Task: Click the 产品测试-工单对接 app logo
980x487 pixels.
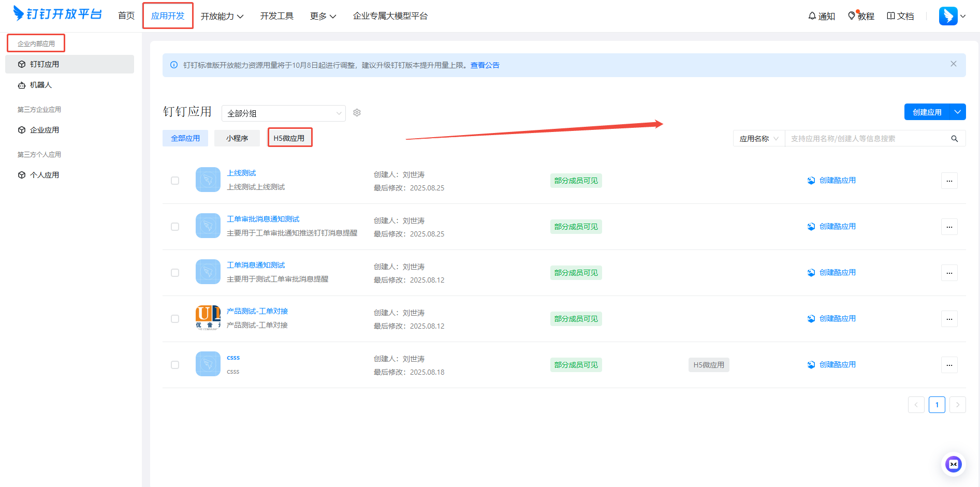Action: 208,318
